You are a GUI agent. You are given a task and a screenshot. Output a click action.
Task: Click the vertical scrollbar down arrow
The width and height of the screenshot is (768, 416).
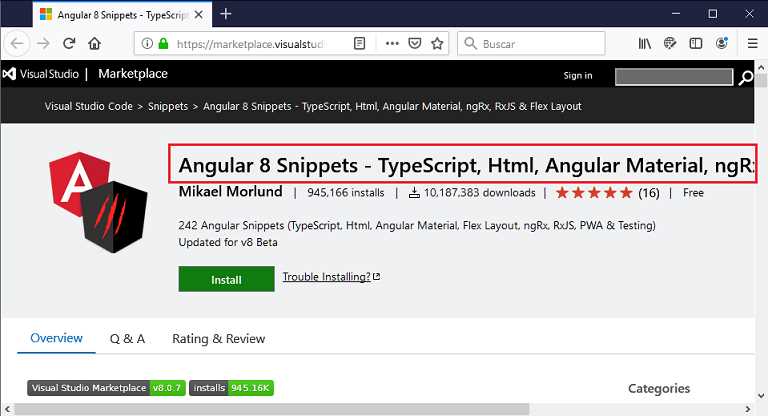761,395
